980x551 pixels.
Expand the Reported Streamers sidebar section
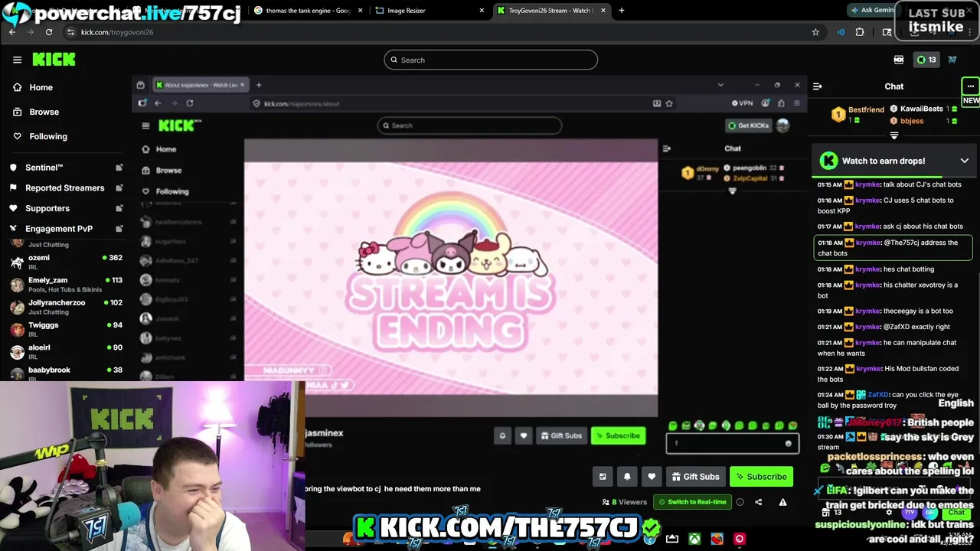pyautogui.click(x=66, y=188)
